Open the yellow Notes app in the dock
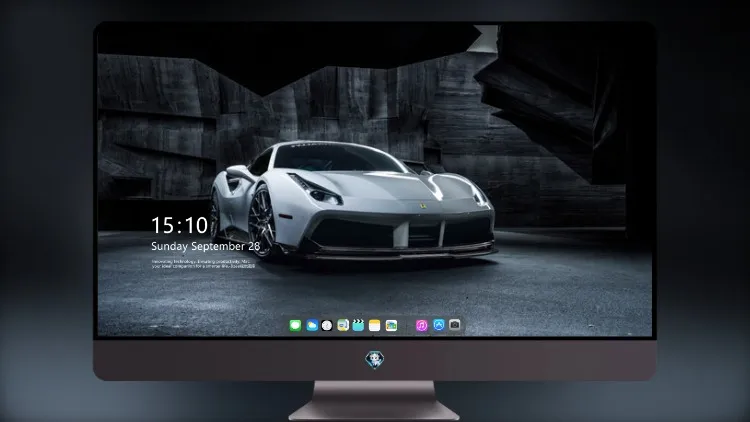750x422 pixels. coord(375,325)
